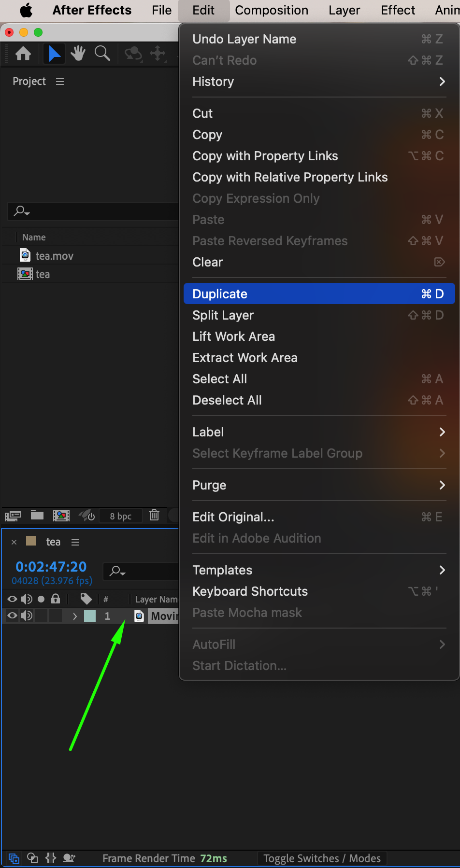Click the trash delete icon

(154, 515)
